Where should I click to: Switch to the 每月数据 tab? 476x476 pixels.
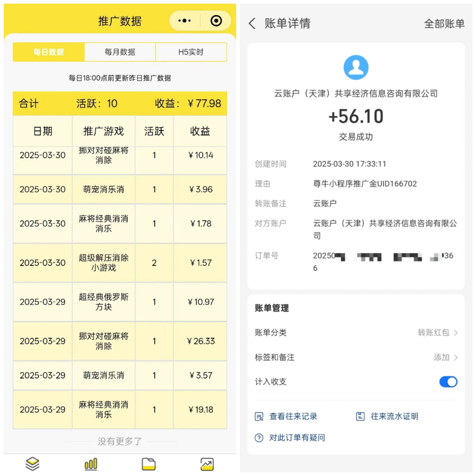point(120,52)
